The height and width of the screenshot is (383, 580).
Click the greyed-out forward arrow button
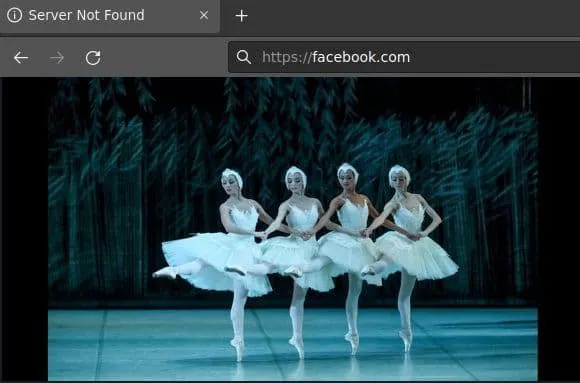pos(57,58)
